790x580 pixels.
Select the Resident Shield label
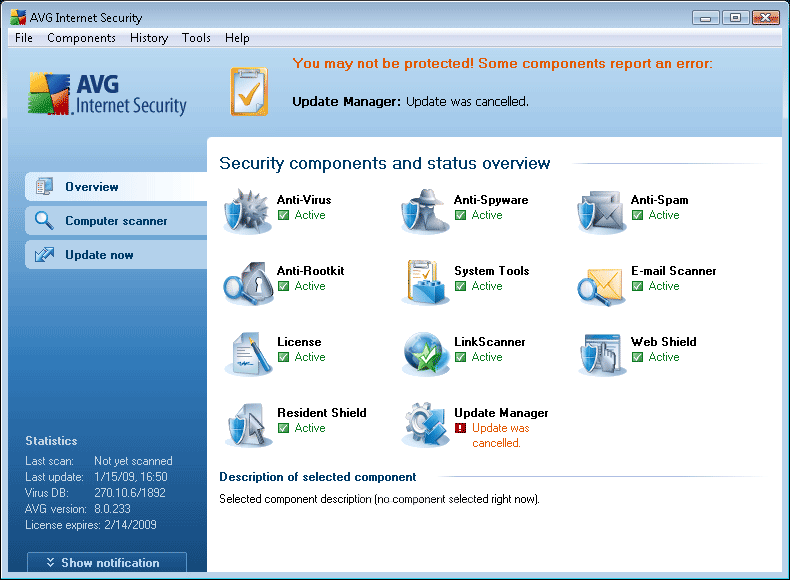[x=321, y=413]
